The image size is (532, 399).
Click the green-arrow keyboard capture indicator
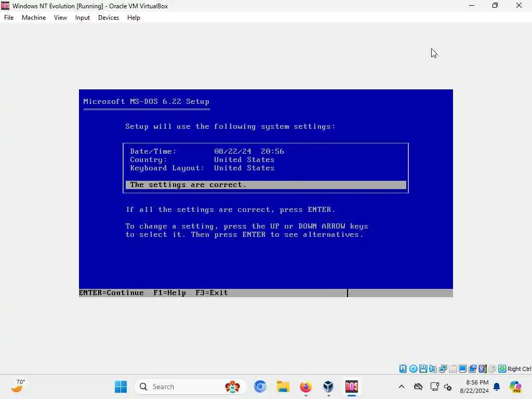pyautogui.click(x=502, y=369)
